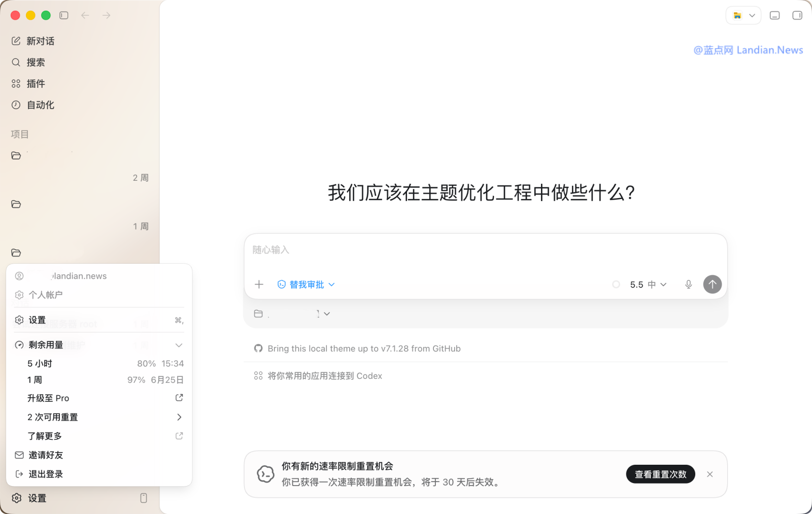Click the plus attach icon

259,284
